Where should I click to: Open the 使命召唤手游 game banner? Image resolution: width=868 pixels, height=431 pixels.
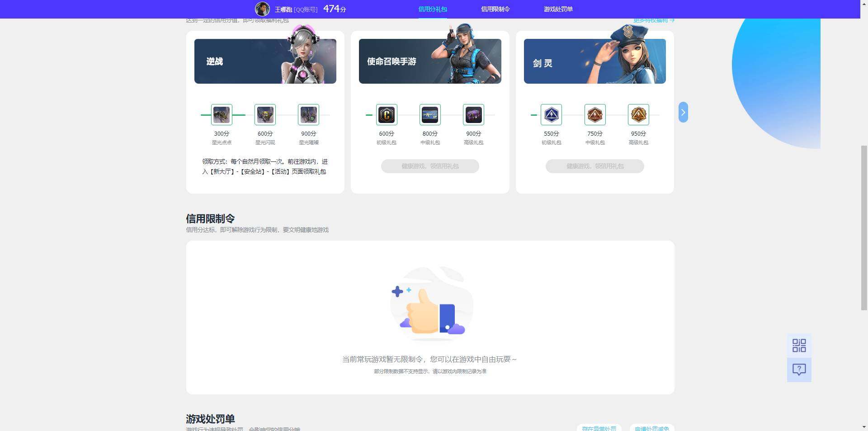430,61
